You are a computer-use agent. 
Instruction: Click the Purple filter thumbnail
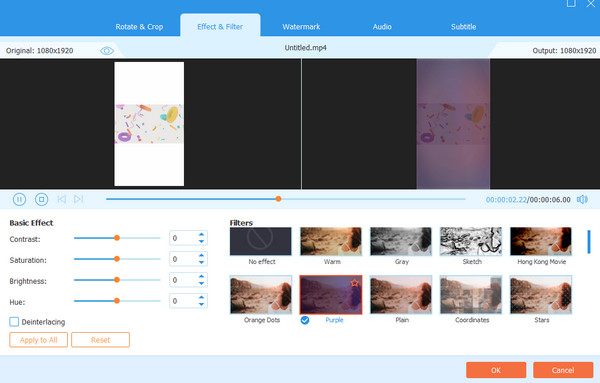pyautogui.click(x=331, y=295)
